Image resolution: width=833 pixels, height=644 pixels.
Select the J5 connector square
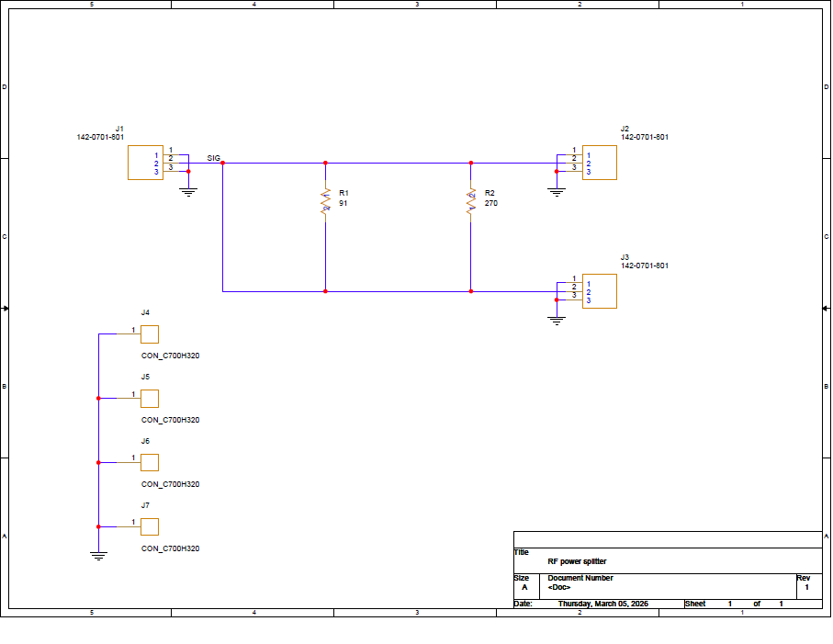click(150, 399)
